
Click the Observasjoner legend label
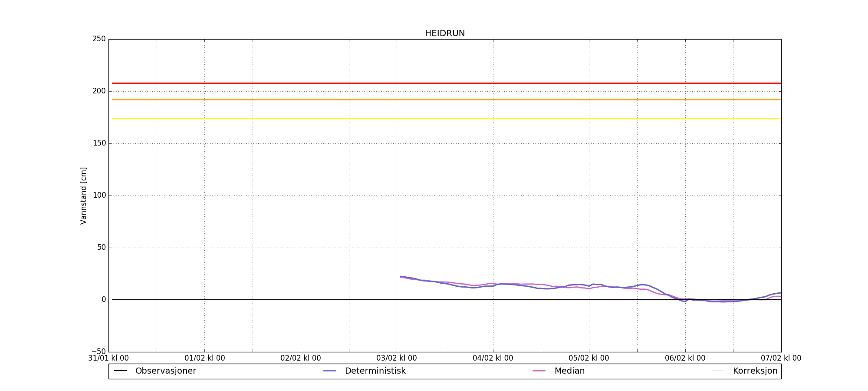165,371
